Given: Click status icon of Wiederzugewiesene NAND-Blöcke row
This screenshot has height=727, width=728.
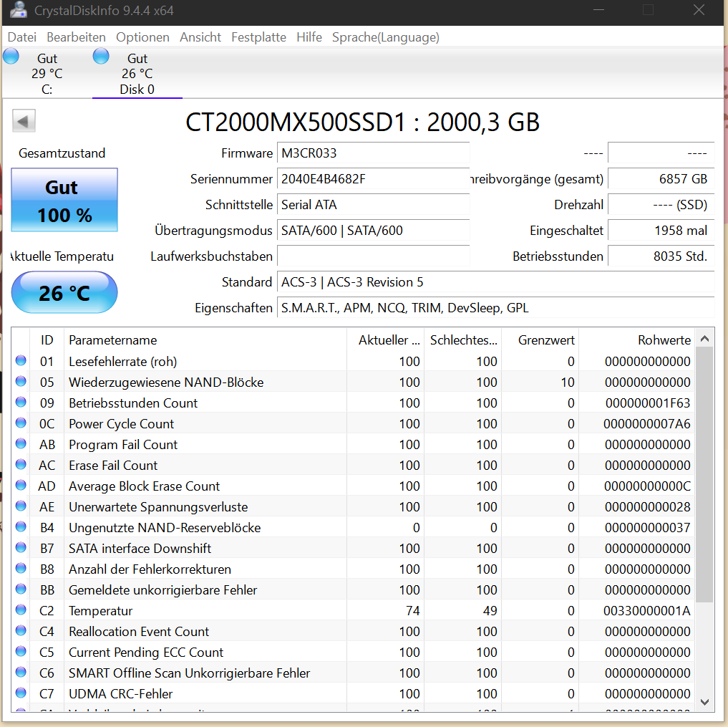Looking at the screenshot, I should [x=21, y=381].
